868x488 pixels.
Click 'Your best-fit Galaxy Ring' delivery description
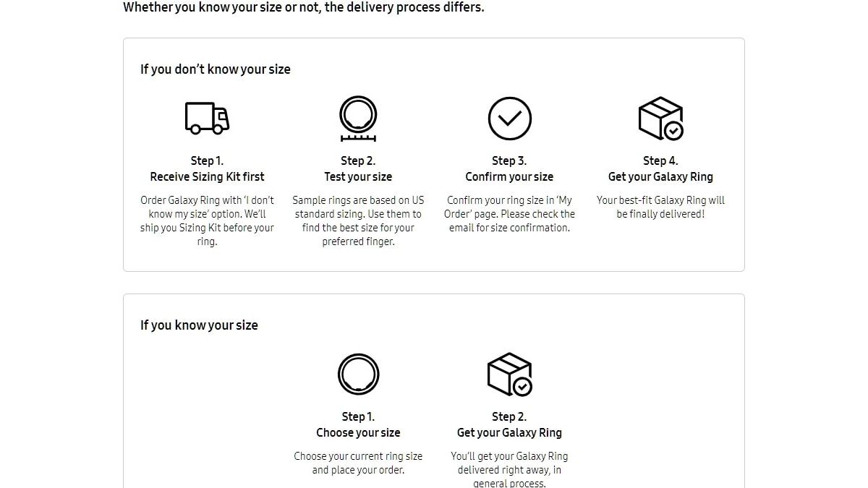(660, 207)
